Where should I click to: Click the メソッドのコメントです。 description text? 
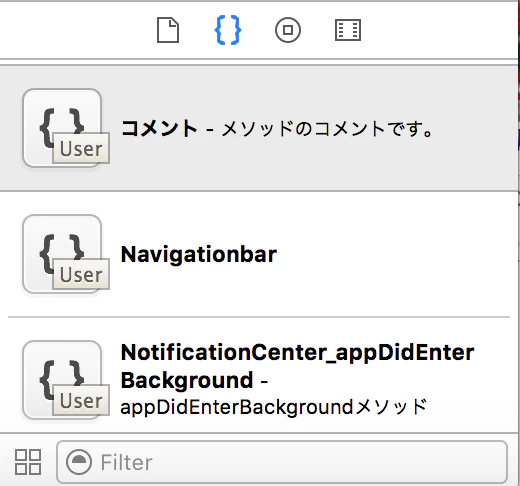pyautogui.click(x=327, y=129)
